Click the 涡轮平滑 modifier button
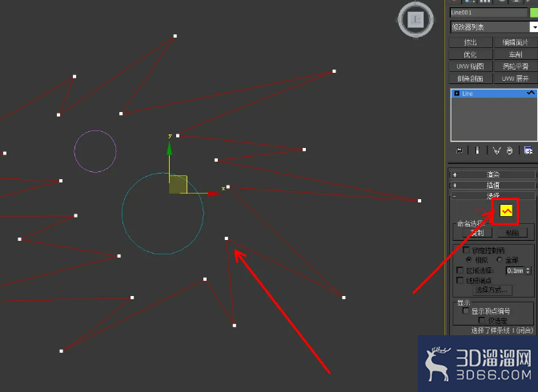 (x=516, y=66)
